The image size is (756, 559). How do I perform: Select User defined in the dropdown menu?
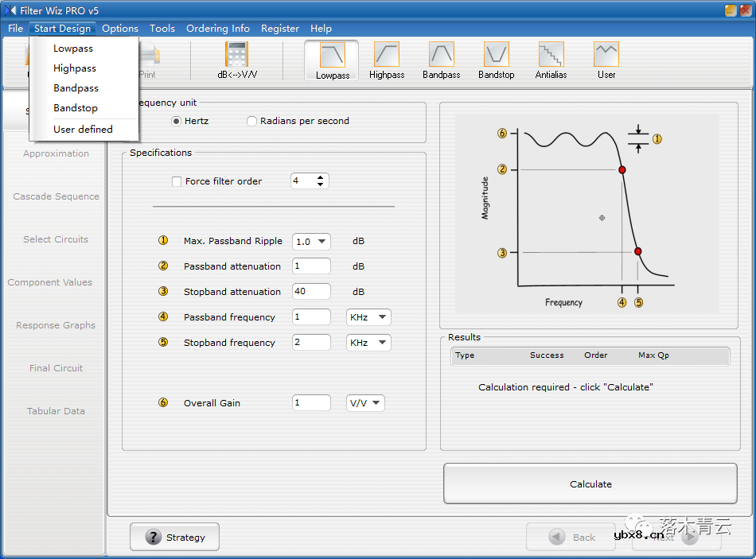(83, 129)
